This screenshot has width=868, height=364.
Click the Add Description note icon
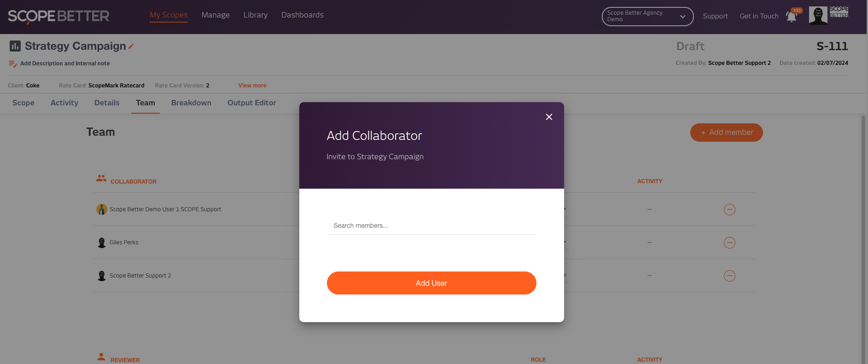coord(13,64)
